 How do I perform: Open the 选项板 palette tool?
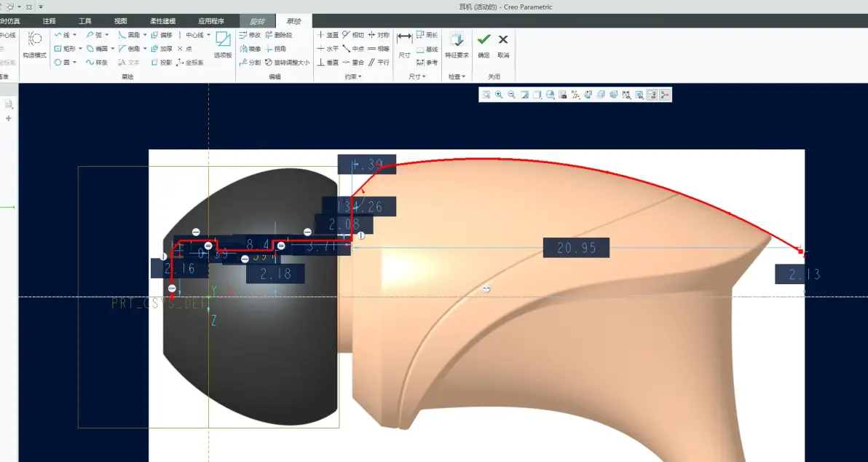coord(223,45)
